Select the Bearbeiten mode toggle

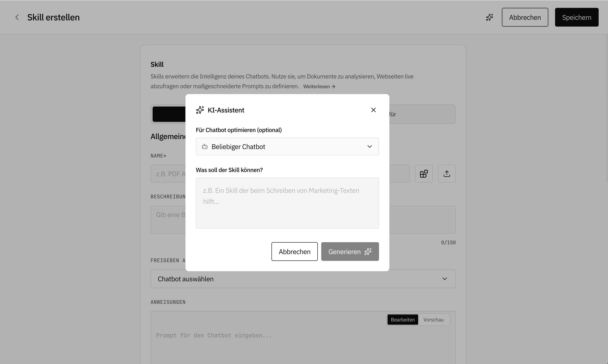click(x=403, y=320)
